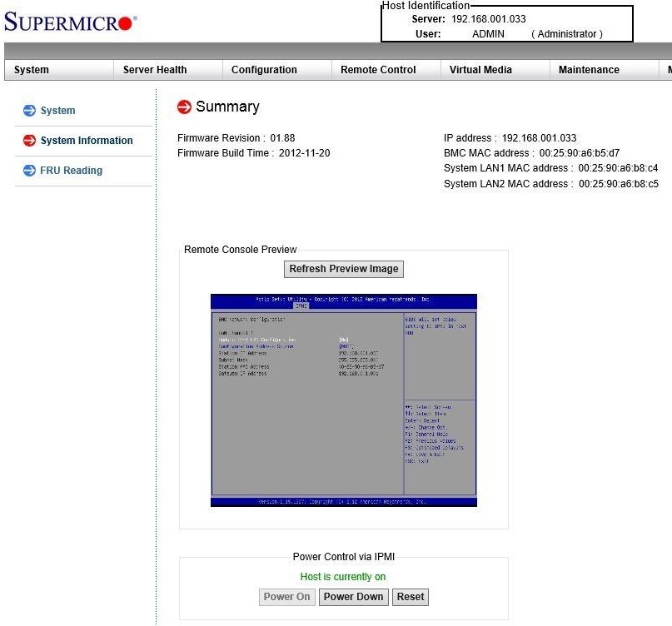Viewport: 672px width, 626px height.
Task: Click the Reset button
Action: (x=411, y=597)
